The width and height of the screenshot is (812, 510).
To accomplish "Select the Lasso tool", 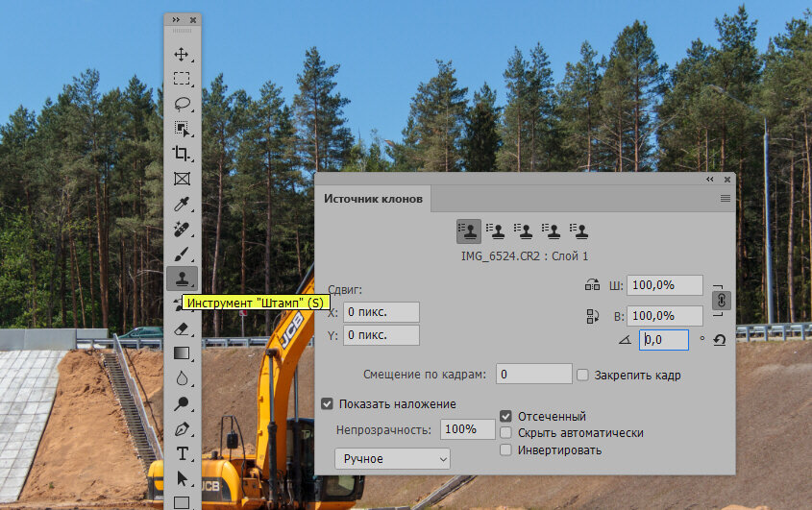I will pos(182,104).
